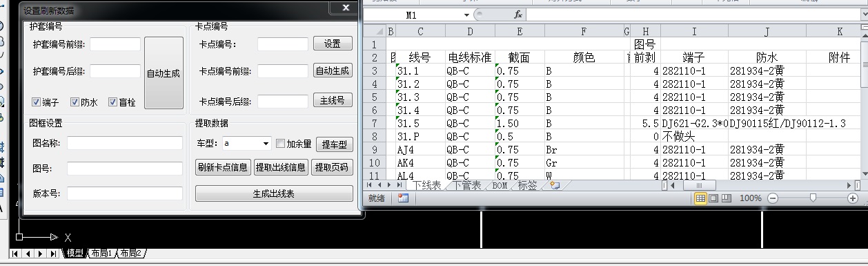Select column header C in Excel

tap(420, 31)
